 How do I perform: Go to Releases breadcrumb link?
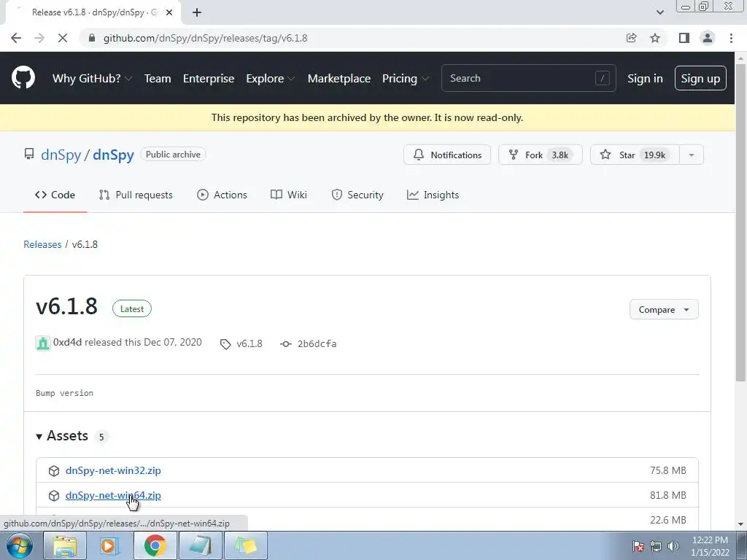pyautogui.click(x=42, y=244)
